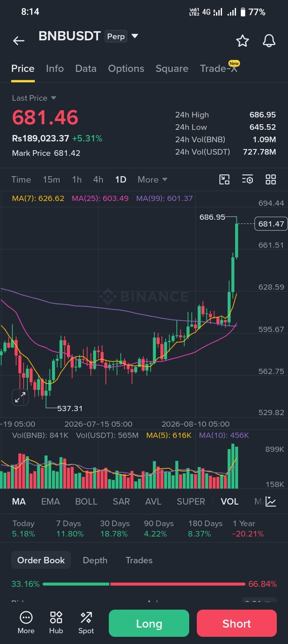Viewport: 288px width, 644px height.
Task: Toggle VOL sub-indicator
Action: [x=230, y=501]
